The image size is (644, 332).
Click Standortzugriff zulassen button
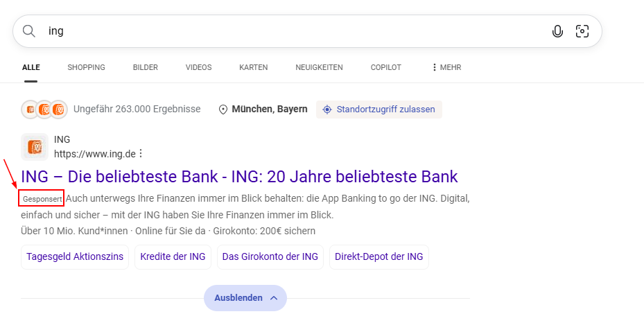(x=379, y=110)
